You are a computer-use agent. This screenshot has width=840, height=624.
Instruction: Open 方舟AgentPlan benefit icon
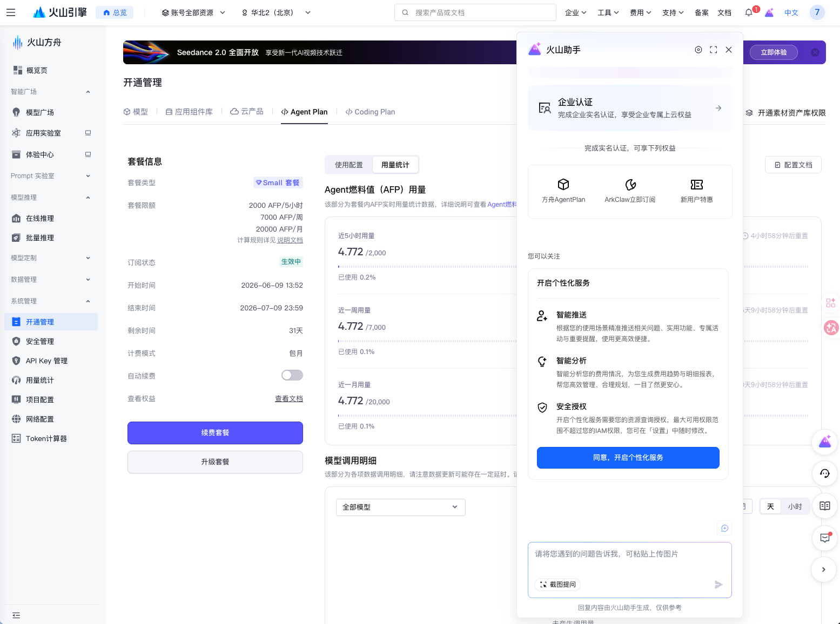(x=563, y=191)
